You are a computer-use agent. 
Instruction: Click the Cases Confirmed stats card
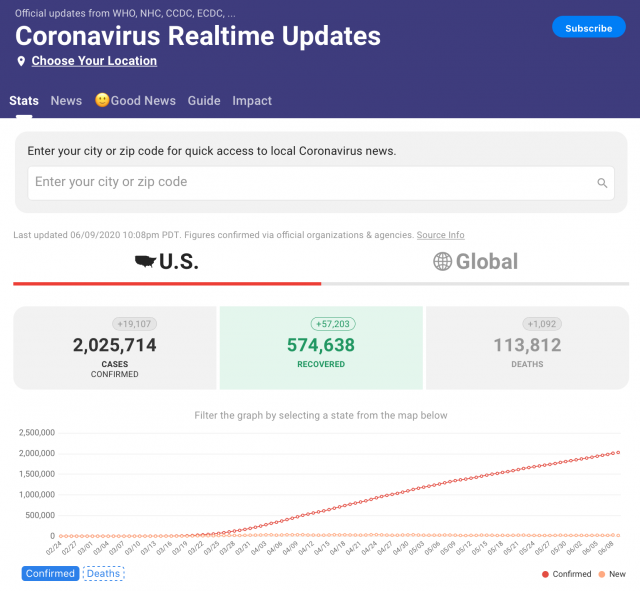click(x=114, y=347)
